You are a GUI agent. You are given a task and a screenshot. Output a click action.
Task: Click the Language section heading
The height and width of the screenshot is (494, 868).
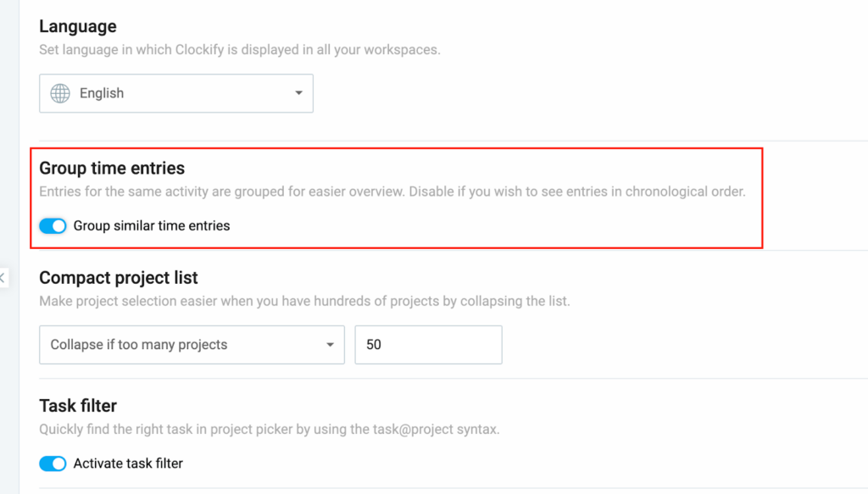(x=78, y=27)
